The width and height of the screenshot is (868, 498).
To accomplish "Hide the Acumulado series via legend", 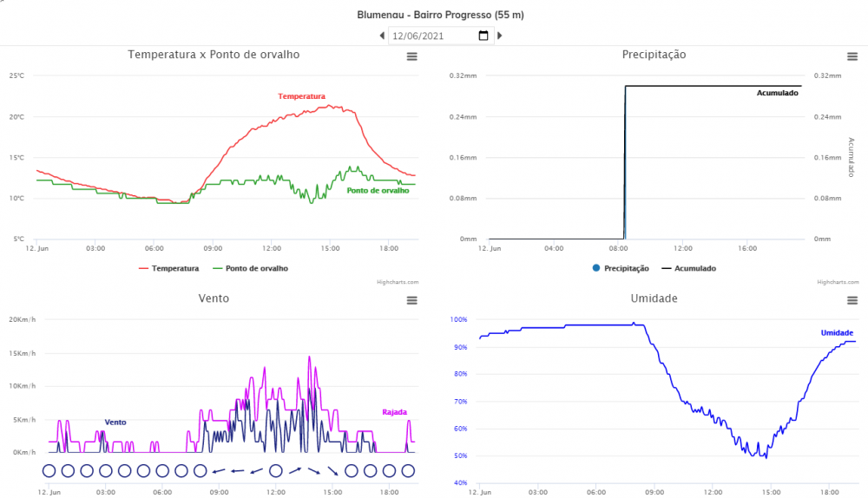I will click(x=688, y=268).
